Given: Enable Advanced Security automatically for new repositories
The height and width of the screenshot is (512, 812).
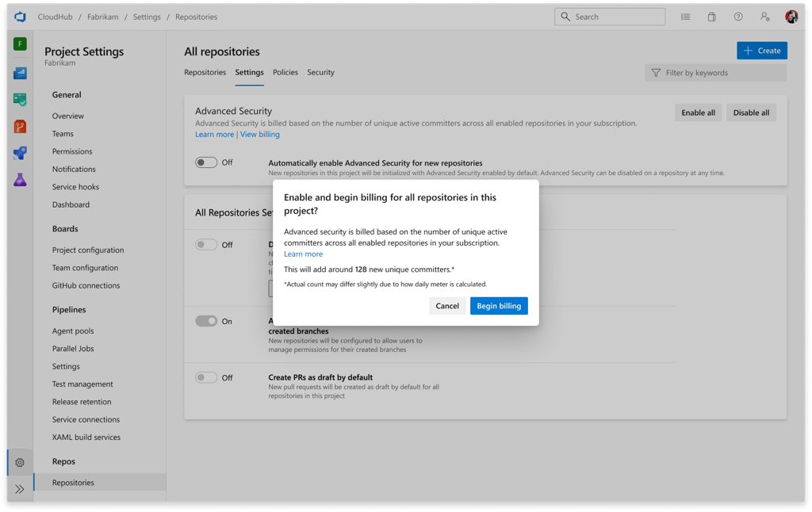Looking at the screenshot, I should (x=206, y=162).
